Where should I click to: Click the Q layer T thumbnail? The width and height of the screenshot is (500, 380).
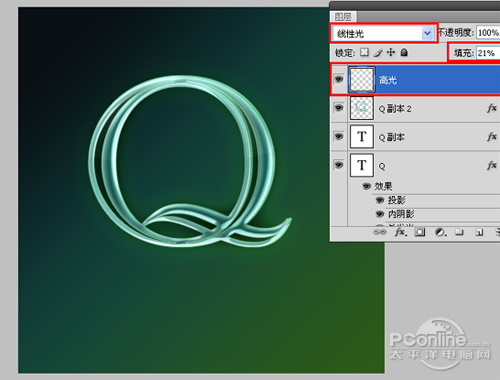point(362,165)
